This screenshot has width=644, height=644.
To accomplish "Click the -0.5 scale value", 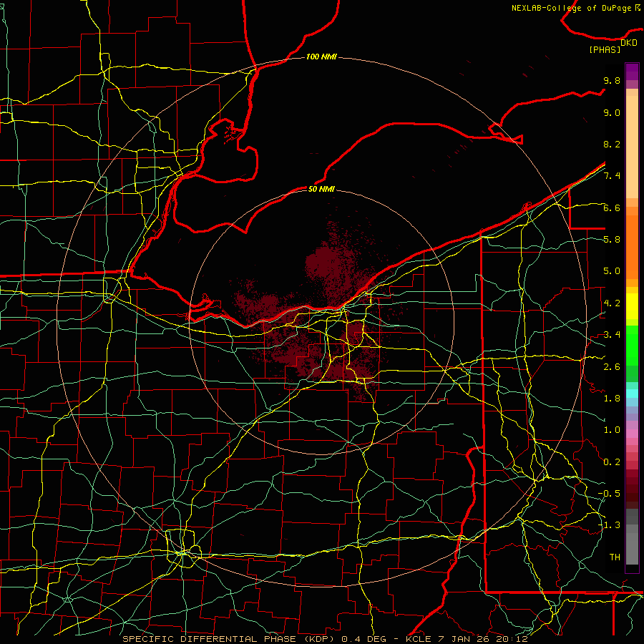I will 609,493.
